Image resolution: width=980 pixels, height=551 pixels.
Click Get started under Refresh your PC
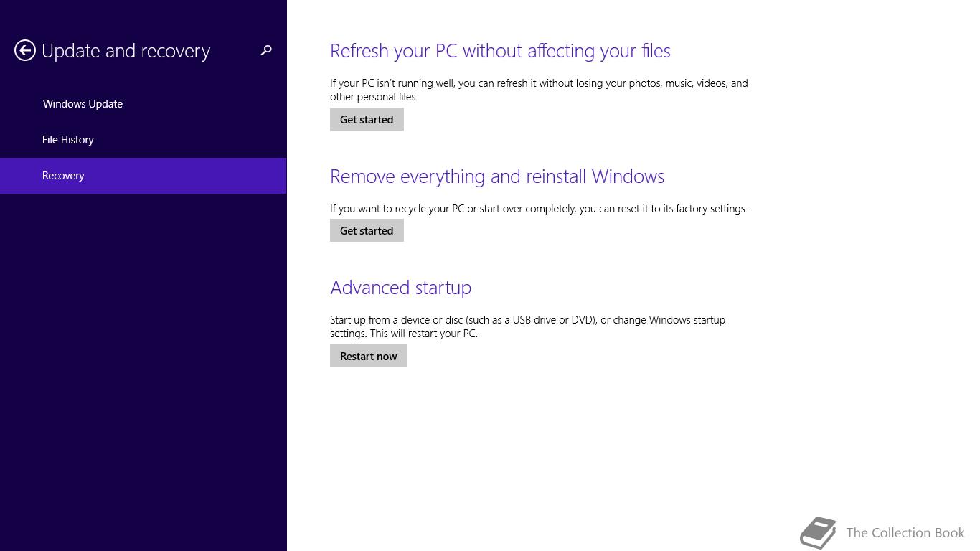coord(367,119)
